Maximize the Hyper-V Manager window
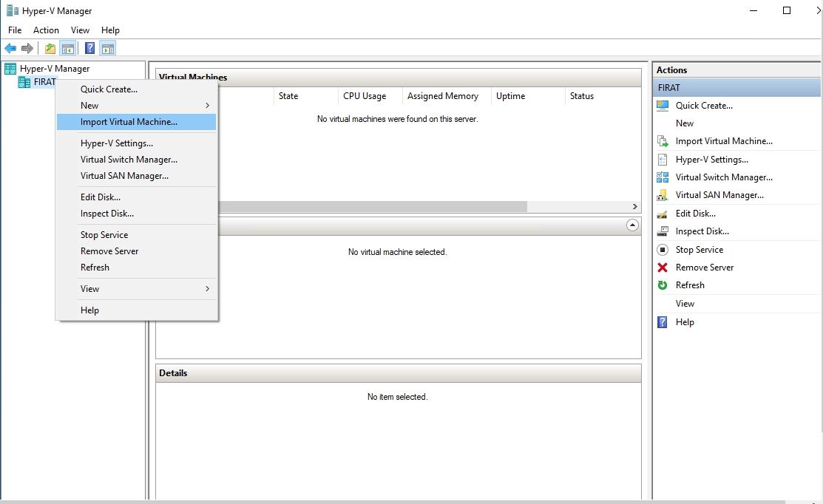Screen dimensions: 823x504 [x=786, y=10]
